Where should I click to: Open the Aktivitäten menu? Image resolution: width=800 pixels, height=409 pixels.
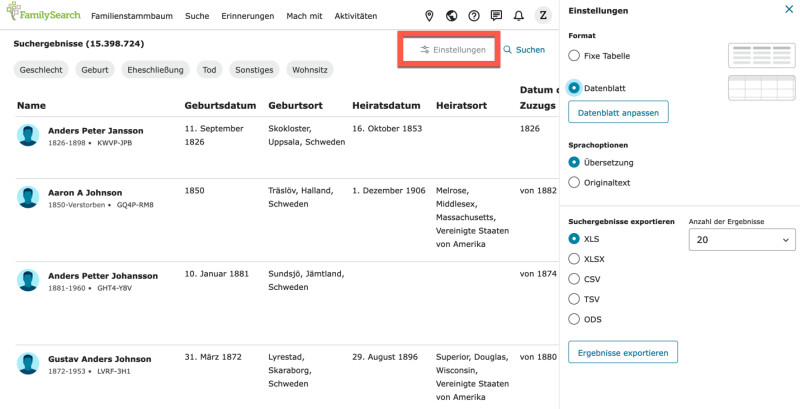pyautogui.click(x=356, y=16)
